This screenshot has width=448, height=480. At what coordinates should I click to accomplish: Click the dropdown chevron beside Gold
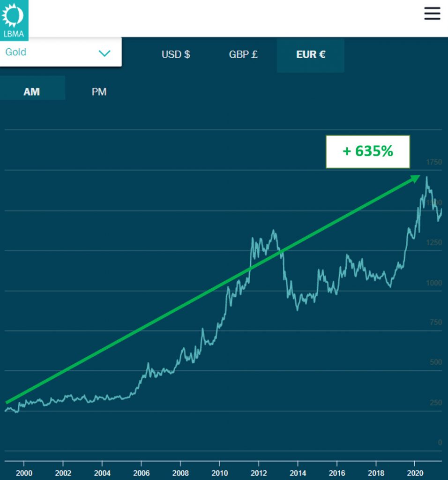tap(104, 53)
